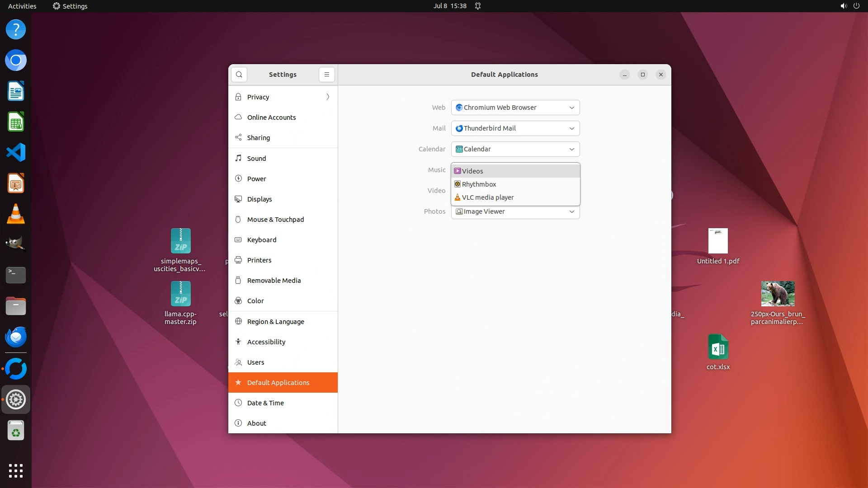Viewport: 868px width, 488px height.
Task: Open GIMP from the dock
Action: (x=16, y=244)
